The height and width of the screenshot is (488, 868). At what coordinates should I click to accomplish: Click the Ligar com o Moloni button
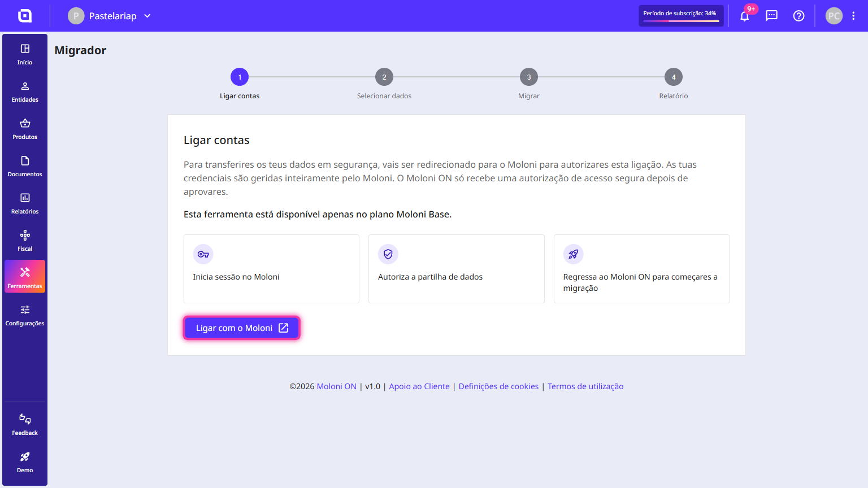tap(242, 328)
